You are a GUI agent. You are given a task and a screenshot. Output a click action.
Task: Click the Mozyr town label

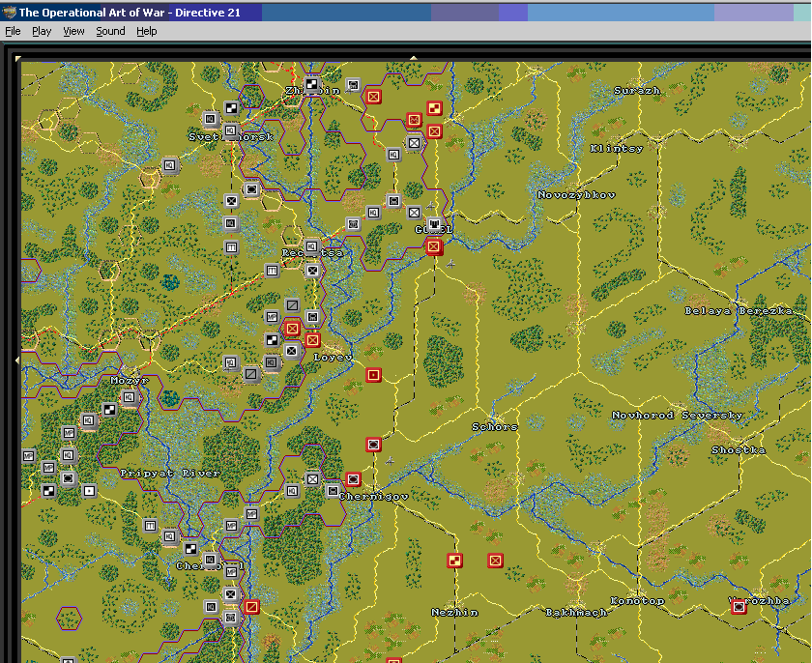point(130,381)
